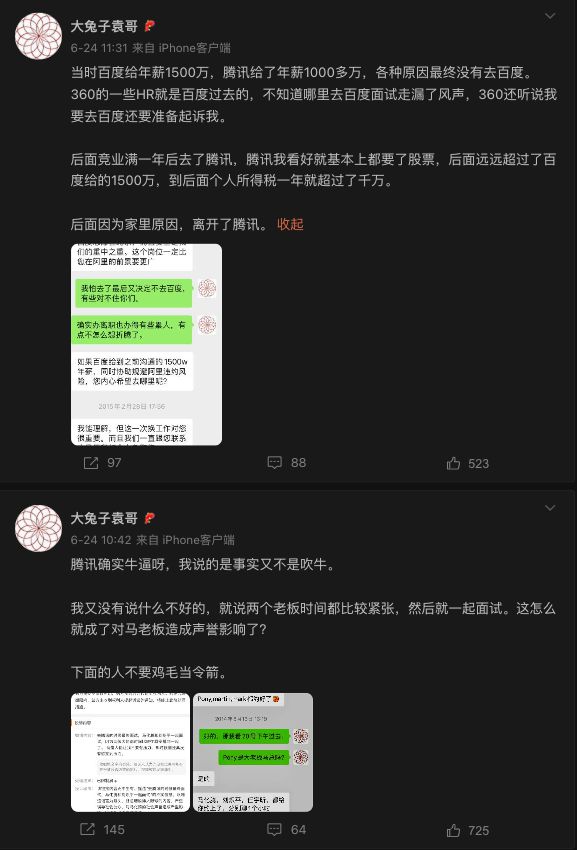Repost the first post with 97 shares

[101, 463]
